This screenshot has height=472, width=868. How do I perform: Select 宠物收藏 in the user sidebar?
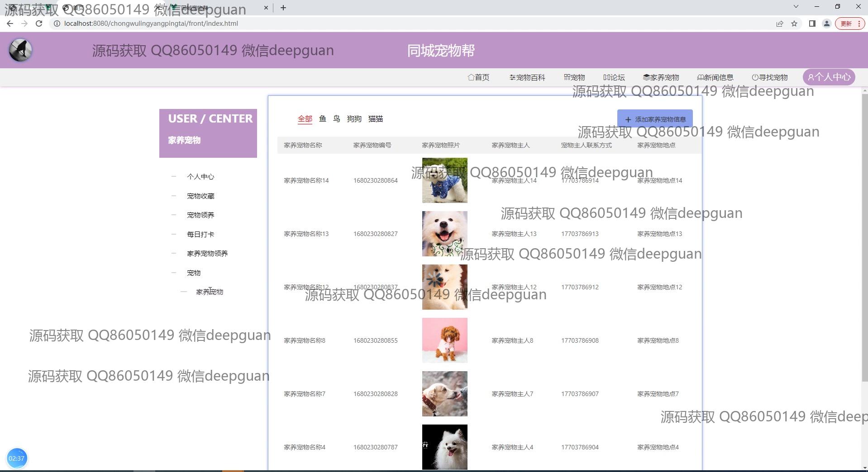click(x=200, y=196)
